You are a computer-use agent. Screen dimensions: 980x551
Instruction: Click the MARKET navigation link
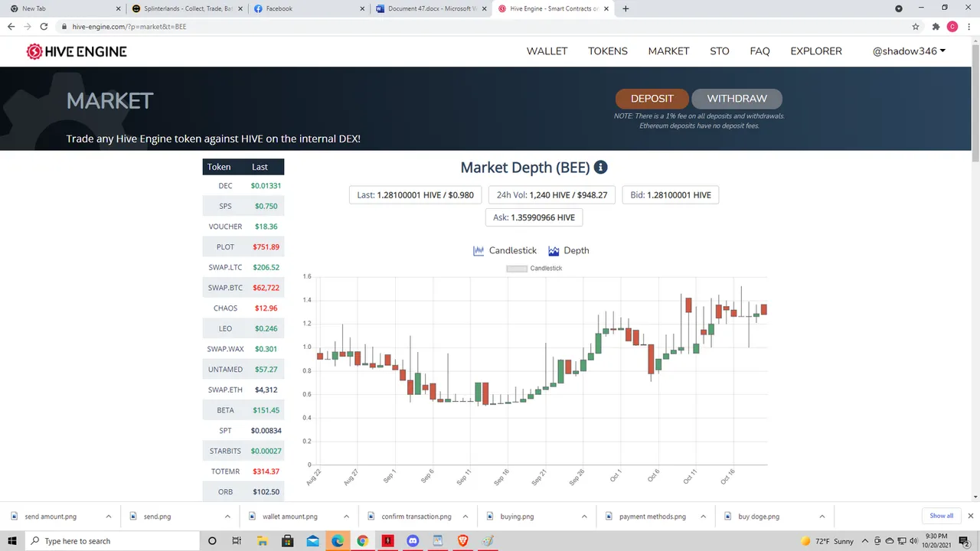click(668, 51)
